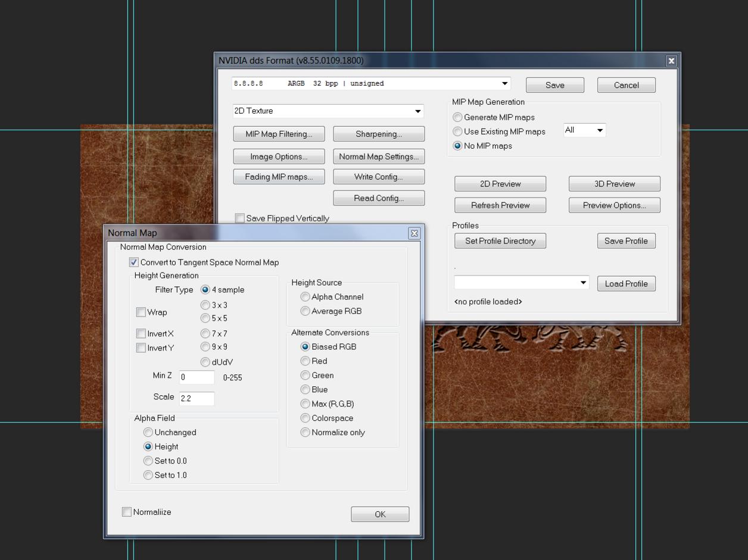Open the MIP map count All dropdown

[599, 130]
